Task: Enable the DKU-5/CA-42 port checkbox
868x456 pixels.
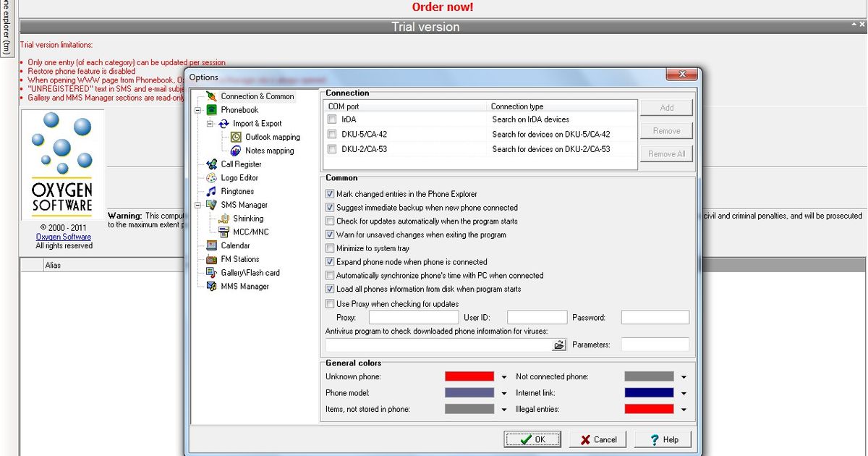Action: pyautogui.click(x=332, y=135)
